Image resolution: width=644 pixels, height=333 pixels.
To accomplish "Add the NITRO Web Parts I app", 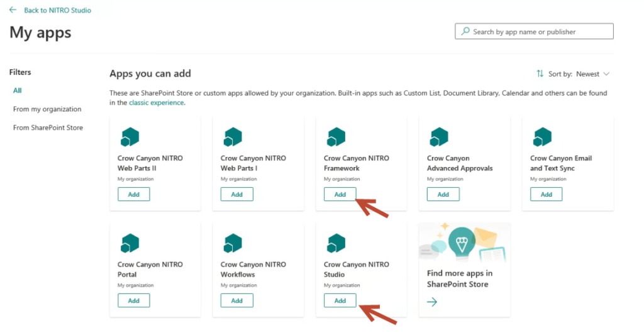I will [236, 194].
